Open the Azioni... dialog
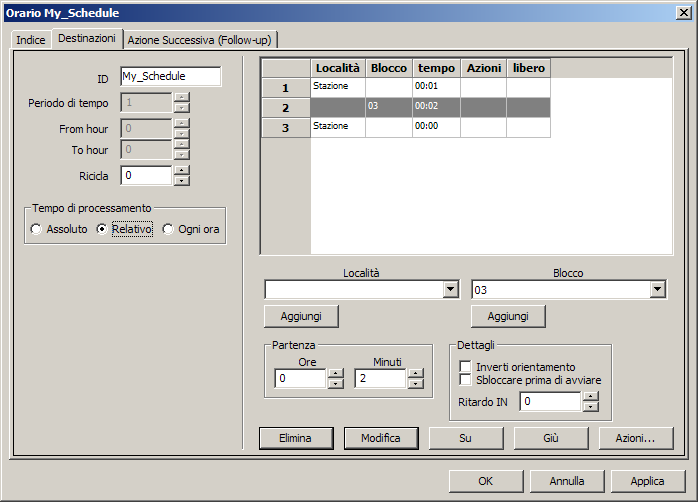Screen dimensions: 698x502 [635, 438]
